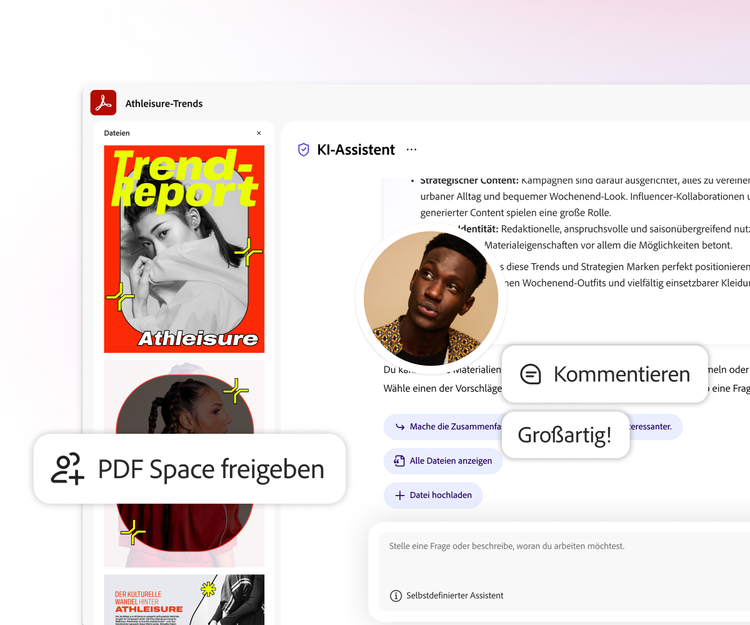Click the KI-Assistent heading text
Image resolution: width=750 pixels, height=625 pixels.
point(356,150)
